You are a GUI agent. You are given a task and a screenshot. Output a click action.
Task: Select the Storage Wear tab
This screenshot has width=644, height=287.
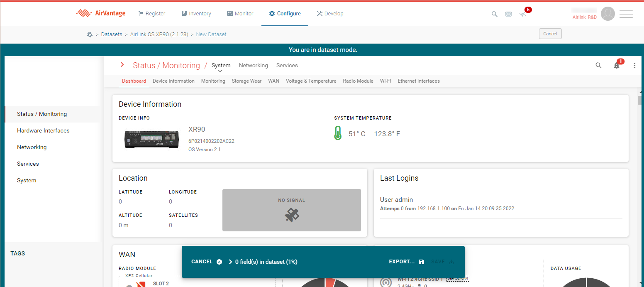246,81
